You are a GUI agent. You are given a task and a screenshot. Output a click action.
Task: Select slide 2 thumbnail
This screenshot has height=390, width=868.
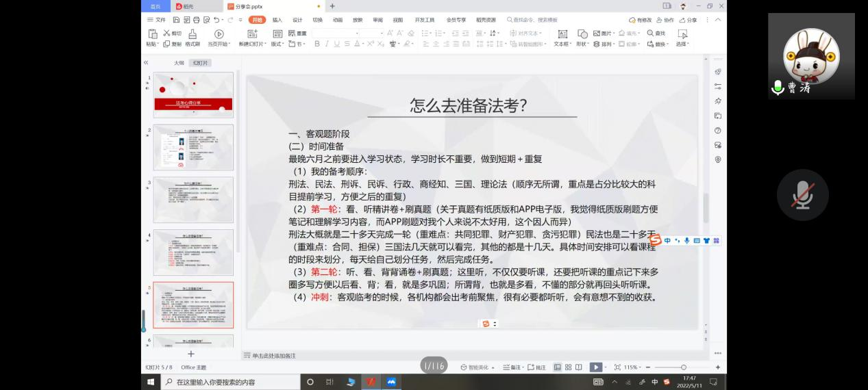193,147
